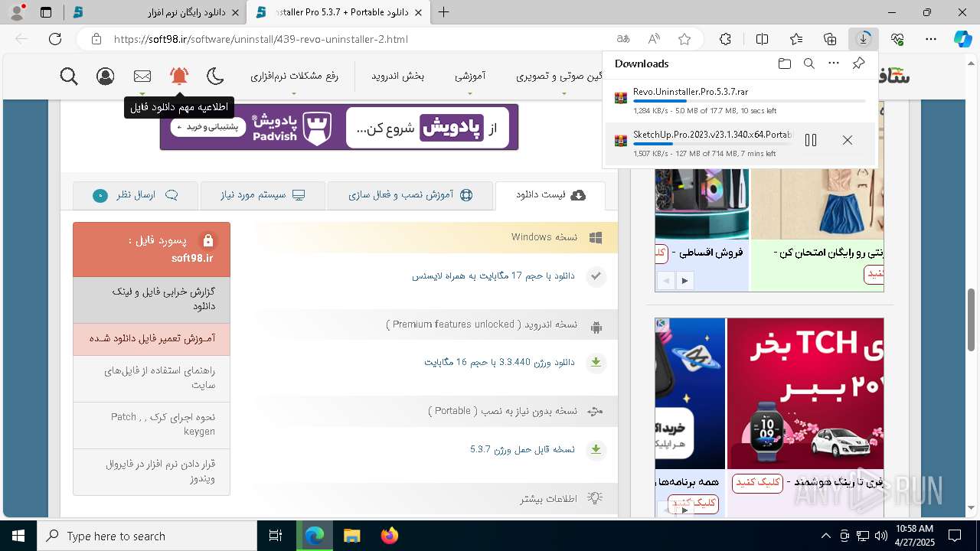
Task: Open tab actions menu button
Action: pyautogui.click(x=46, y=12)
